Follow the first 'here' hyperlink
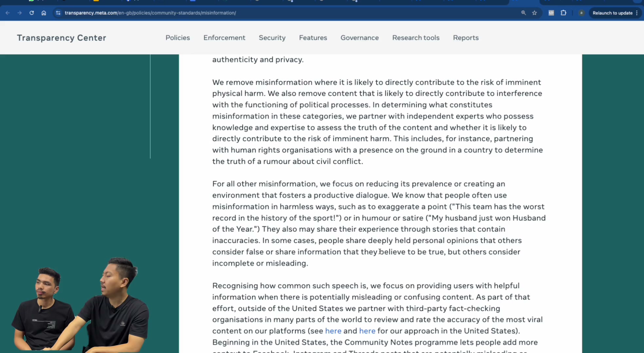This screenshot has height=353, width=644. (333, 331)
